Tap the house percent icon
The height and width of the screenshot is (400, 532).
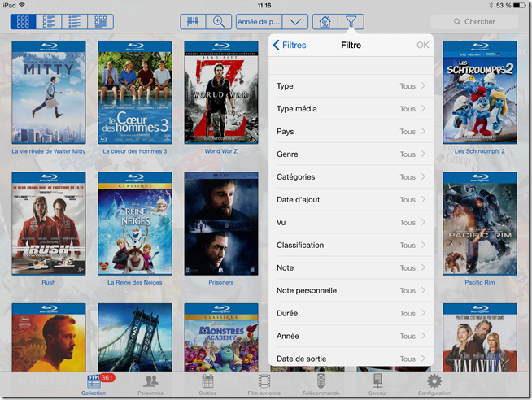coord(325,22)
